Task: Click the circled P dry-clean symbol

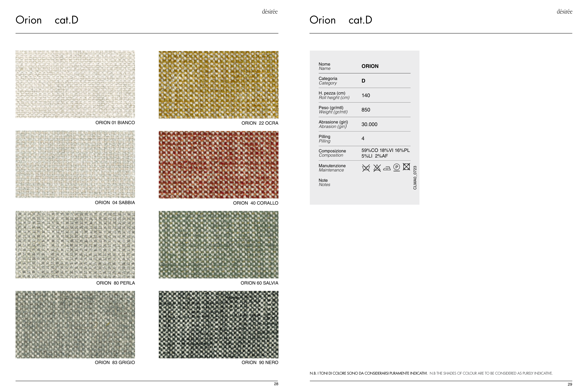Action: (397, 167)
